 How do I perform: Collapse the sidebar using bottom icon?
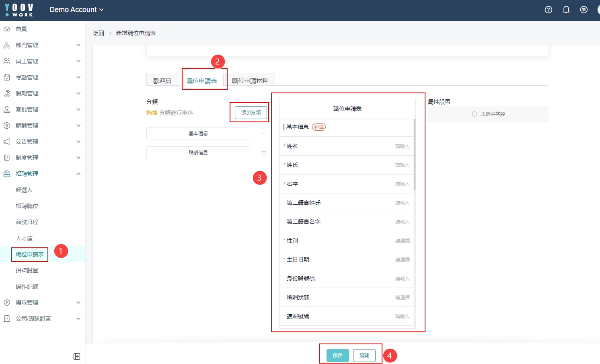(77, 356)
